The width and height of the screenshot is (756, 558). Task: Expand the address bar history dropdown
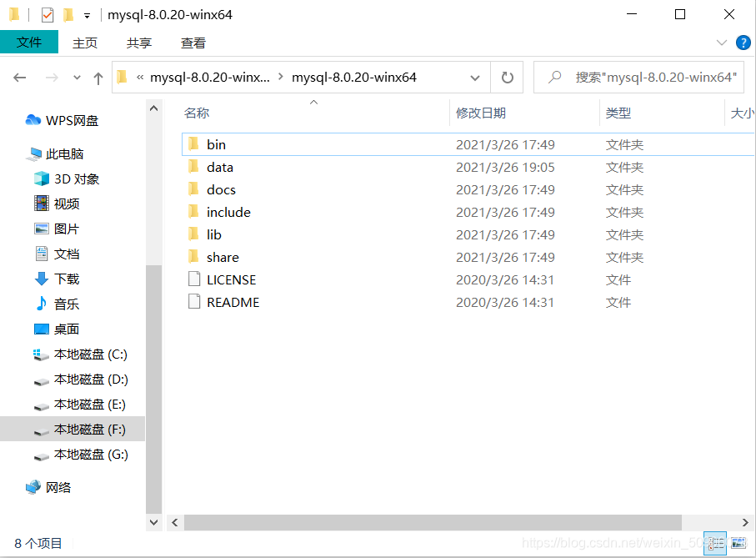click(x=474, y=77)
